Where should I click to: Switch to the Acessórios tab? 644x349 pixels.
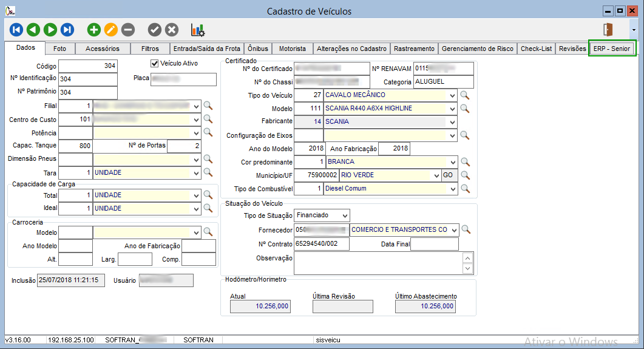tap(103, 49)
